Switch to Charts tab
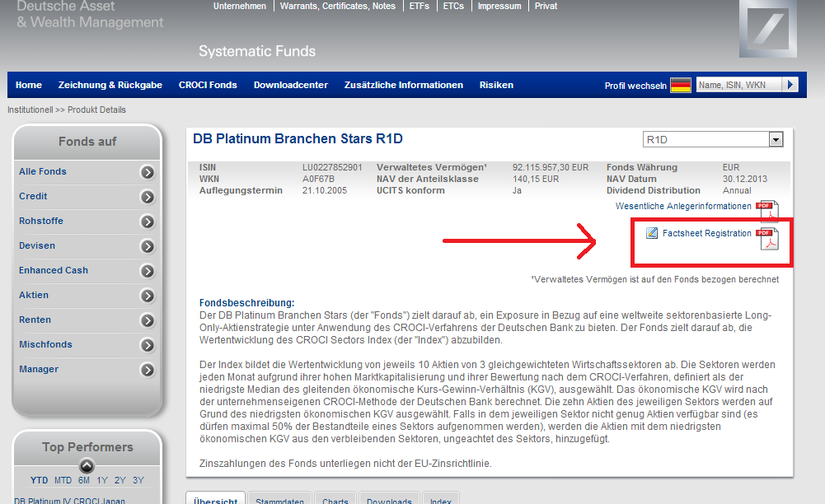Image resolution: width=825 pixels, height=504 pixels. (335, 499)
